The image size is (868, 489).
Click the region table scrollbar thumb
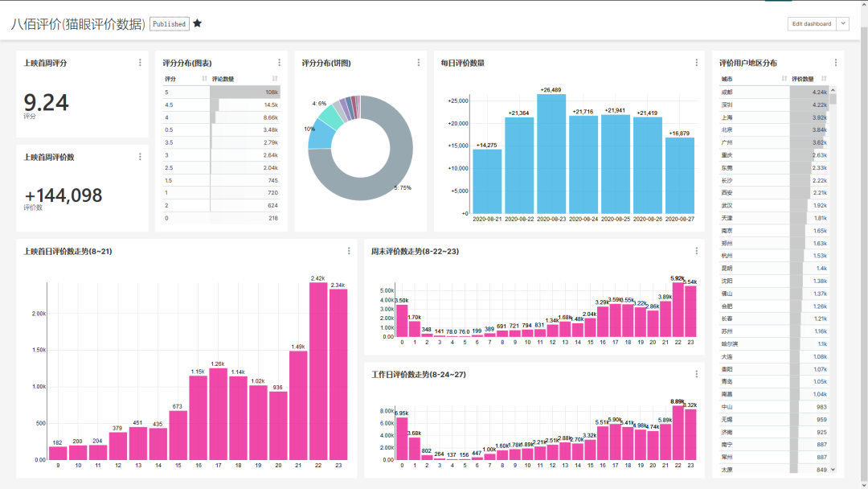pos(833,99)
